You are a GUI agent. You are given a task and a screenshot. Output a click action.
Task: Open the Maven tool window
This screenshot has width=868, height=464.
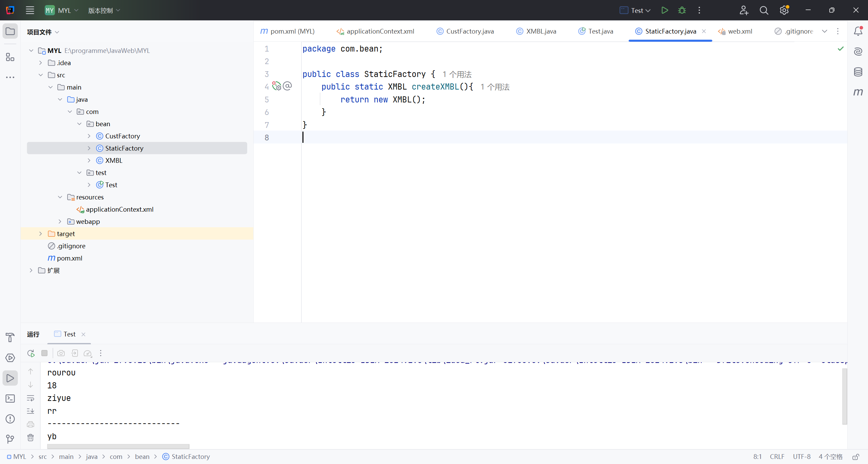click(x=858, y=92)
